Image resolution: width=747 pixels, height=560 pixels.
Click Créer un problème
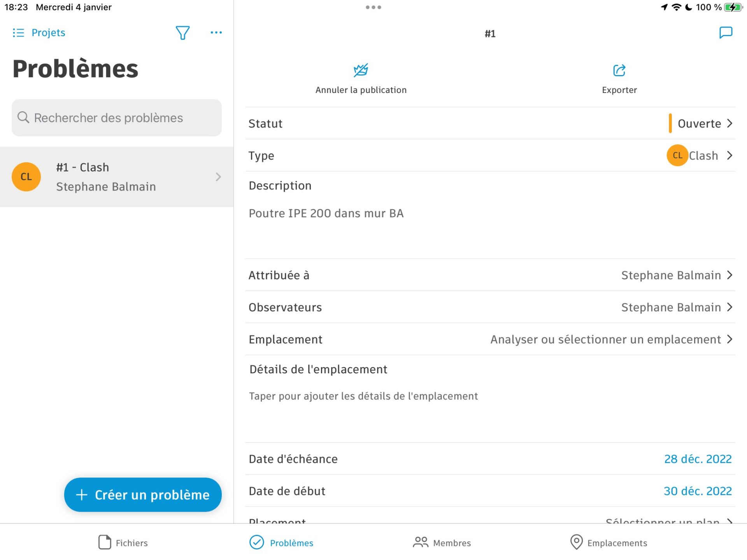[142, 494]
